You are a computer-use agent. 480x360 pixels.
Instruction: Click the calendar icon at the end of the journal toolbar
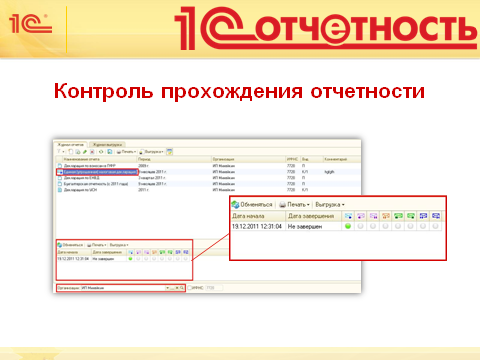169,152
